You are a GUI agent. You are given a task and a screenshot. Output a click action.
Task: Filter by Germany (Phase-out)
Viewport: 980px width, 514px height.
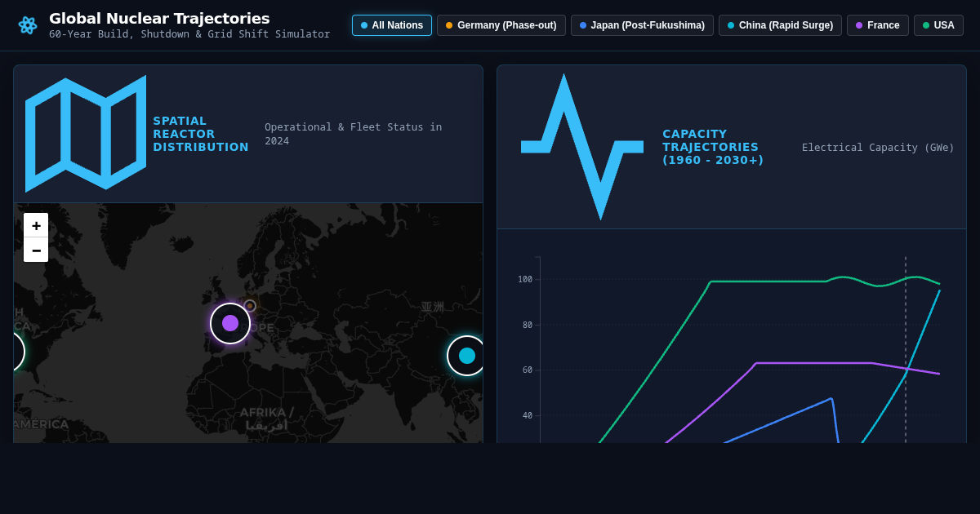501,25
